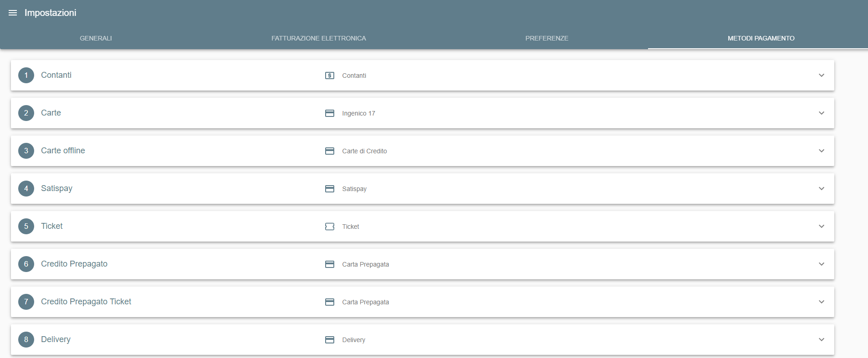Select the Satispay row title

click(x=56, y=188)
